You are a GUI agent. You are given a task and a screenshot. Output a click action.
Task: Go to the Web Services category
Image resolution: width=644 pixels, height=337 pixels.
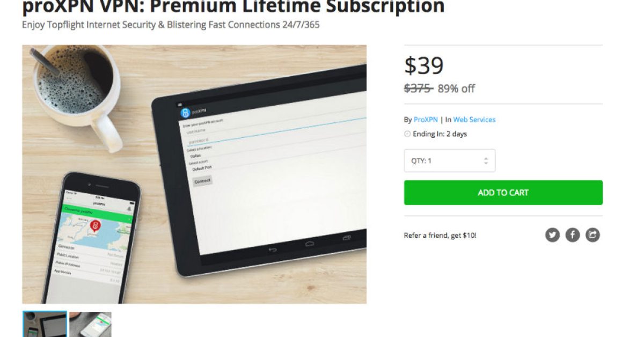pos(474,120)
